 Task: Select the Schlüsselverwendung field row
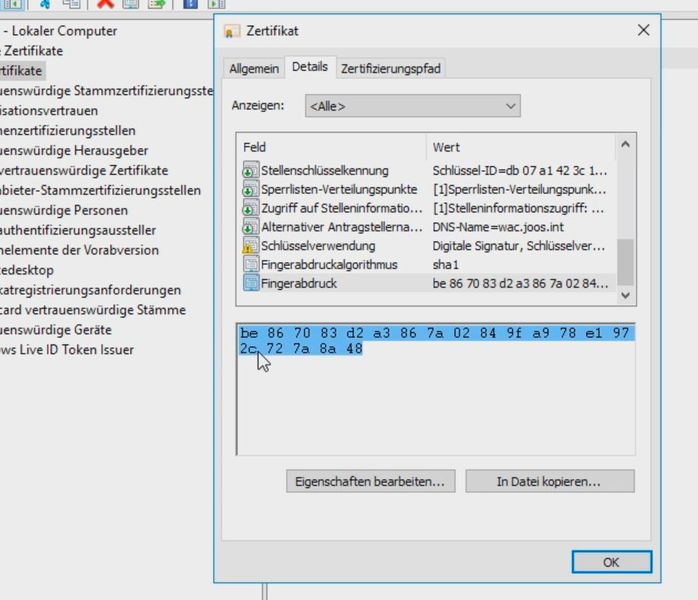pyautogui.click(x=426, y=246)
